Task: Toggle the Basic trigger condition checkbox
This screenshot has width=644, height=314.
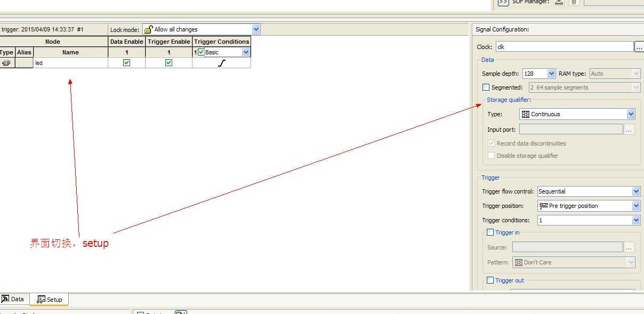Action: pyautogui.click(x=201, y=52)
